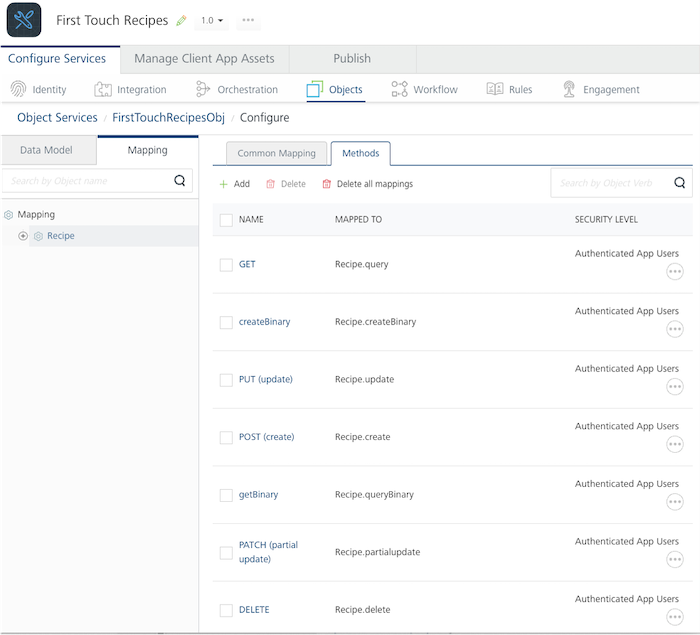700x635 pixels.
Task: Select the Objects services section
Action: [335, 89]
